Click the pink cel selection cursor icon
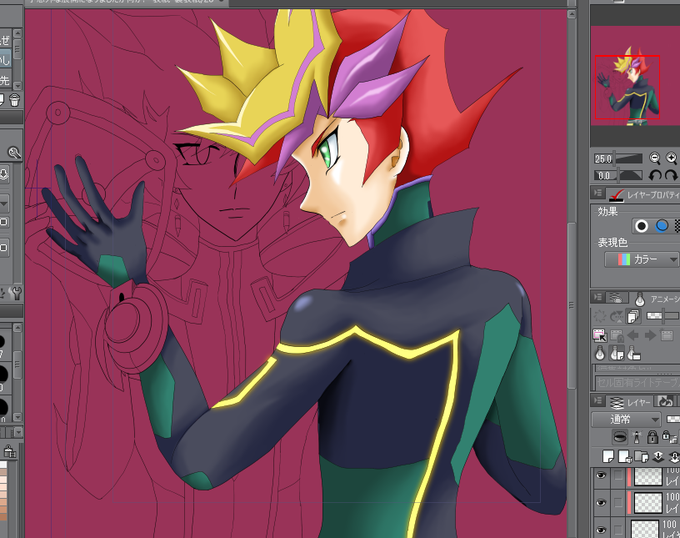This screenshot has height=538, width=680. (x=600, y=335)
